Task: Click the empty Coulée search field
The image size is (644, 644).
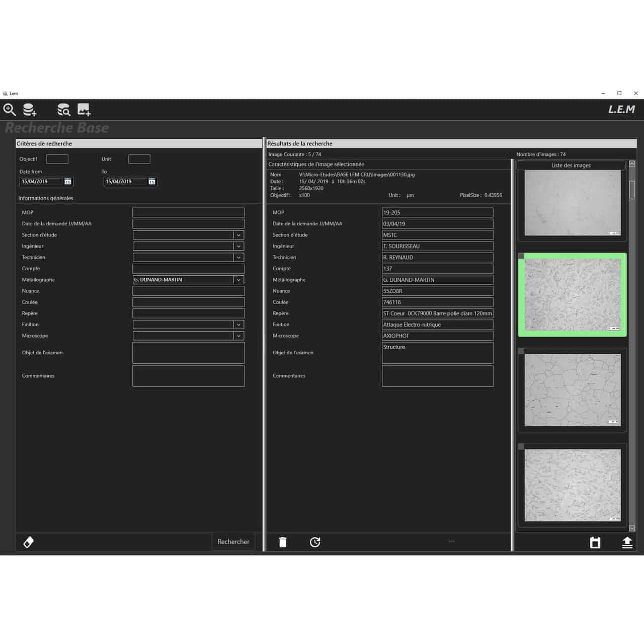Action: (x=188, y=302)
